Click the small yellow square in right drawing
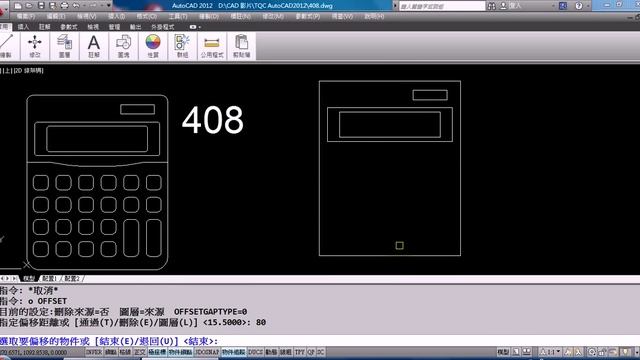Viewport: 640px width, 360px height. [x=400, y=245]
